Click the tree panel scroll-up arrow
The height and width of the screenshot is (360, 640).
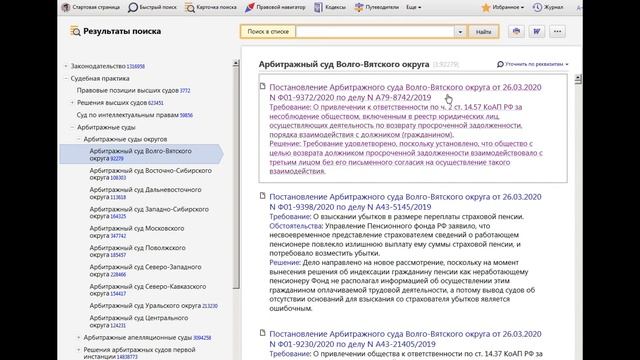(236, 63)
